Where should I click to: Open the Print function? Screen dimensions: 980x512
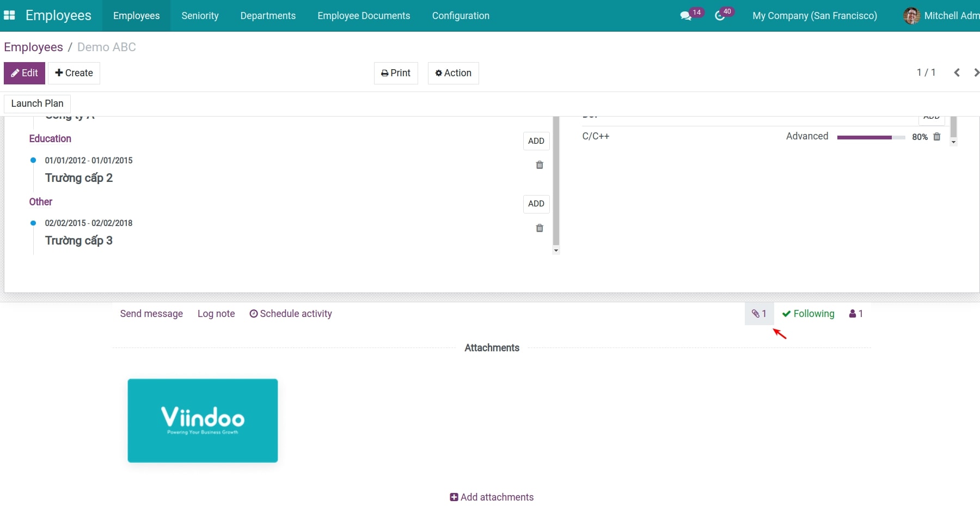coord(396,73)
